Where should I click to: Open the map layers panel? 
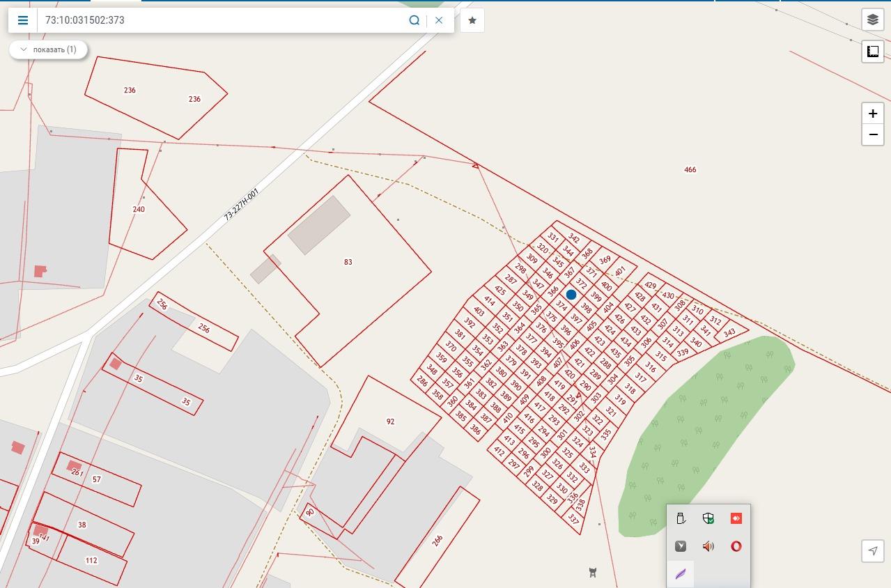click(873, 20)
